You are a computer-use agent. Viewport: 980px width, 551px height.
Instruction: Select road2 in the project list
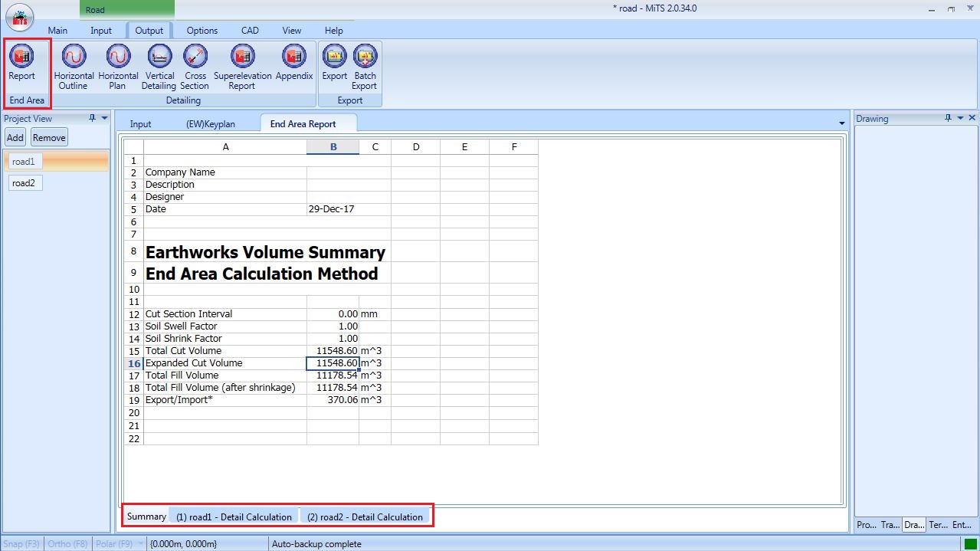pyautogui.click(x=24, y=183)
